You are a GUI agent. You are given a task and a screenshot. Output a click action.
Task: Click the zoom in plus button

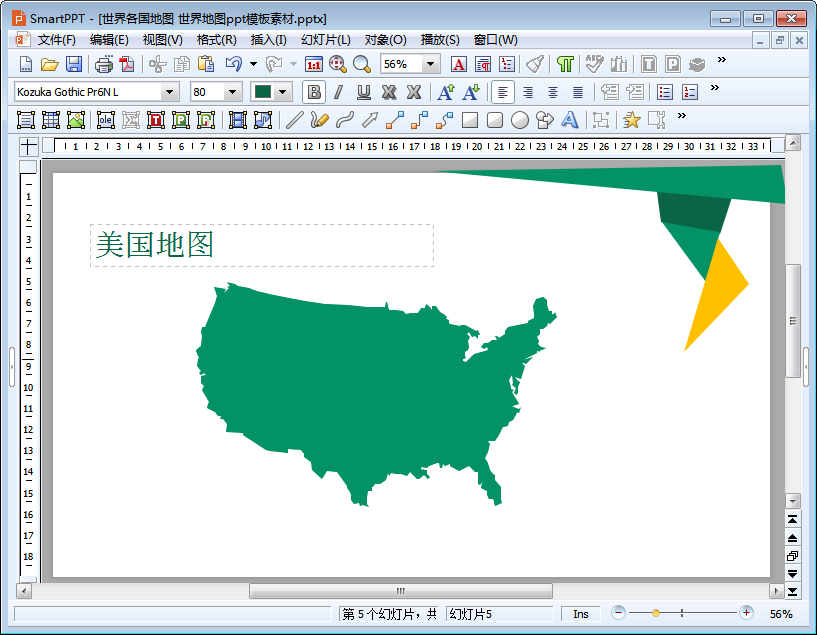point(746,613)
